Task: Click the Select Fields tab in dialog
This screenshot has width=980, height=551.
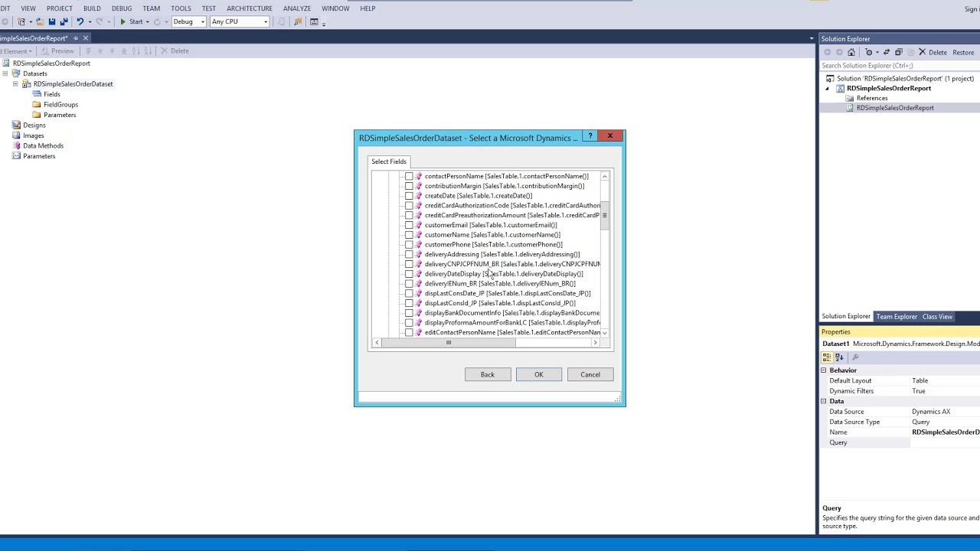Action: pos(389,161)
